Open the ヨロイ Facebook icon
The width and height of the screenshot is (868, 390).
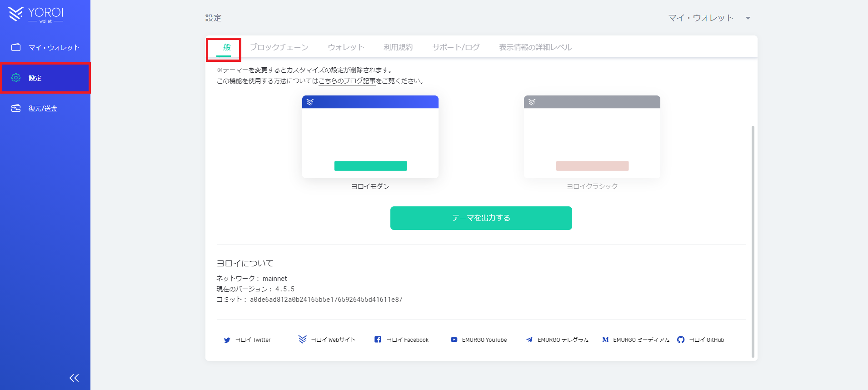[x=378, y=340]
